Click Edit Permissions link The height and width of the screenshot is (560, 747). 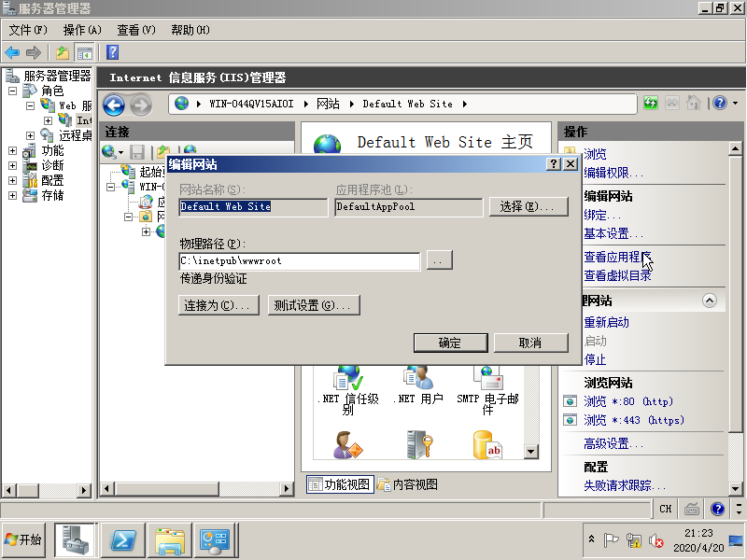613,173
